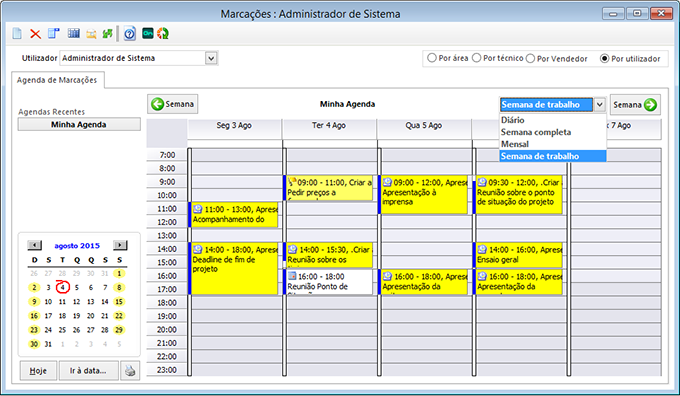
Task: Click the green sync arrows toolbar icon
Action: click(108, 33)
